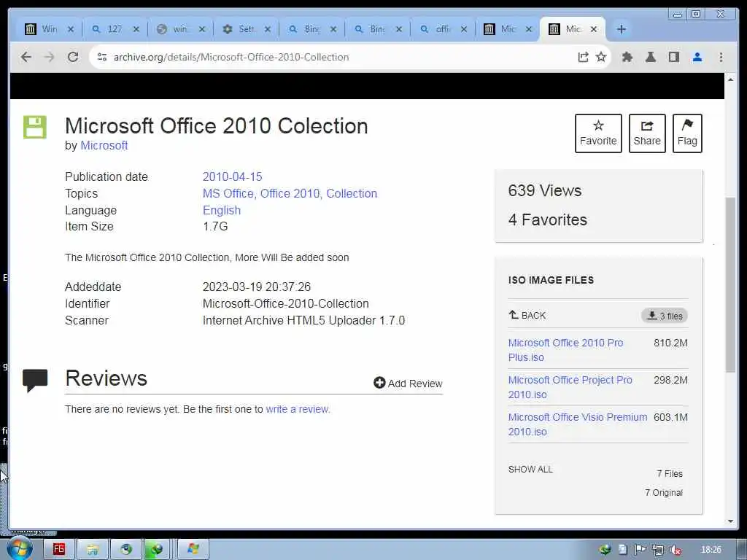747x560 pixels.
Task: Click the muted volume tray icon
Action: (x=675, y=550)
